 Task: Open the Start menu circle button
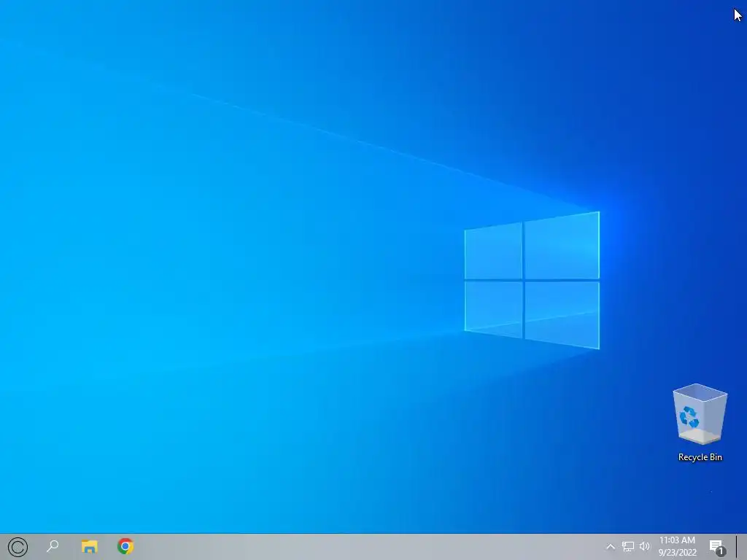coord(18,547)
